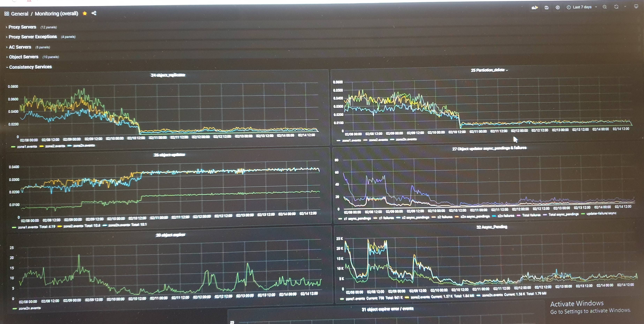This screenshot has height=324, width=644.
Task: Star the Monitoring (overall) dashboard
Action: [x=85, y=13]
